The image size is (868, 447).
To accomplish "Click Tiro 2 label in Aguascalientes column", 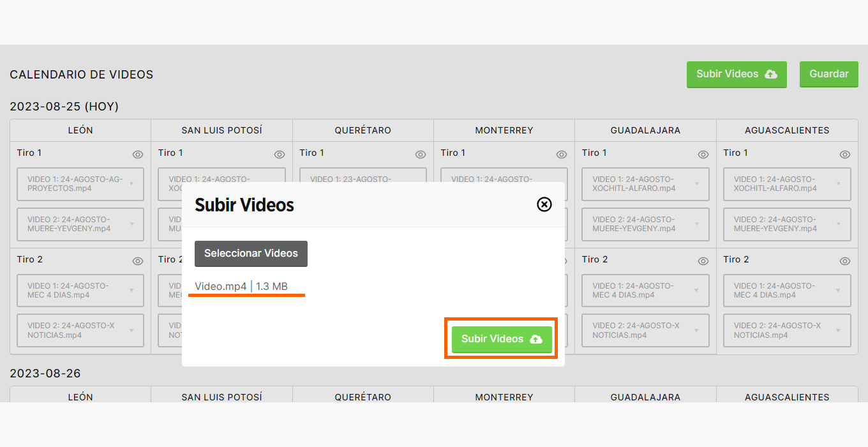I will 737,259.
